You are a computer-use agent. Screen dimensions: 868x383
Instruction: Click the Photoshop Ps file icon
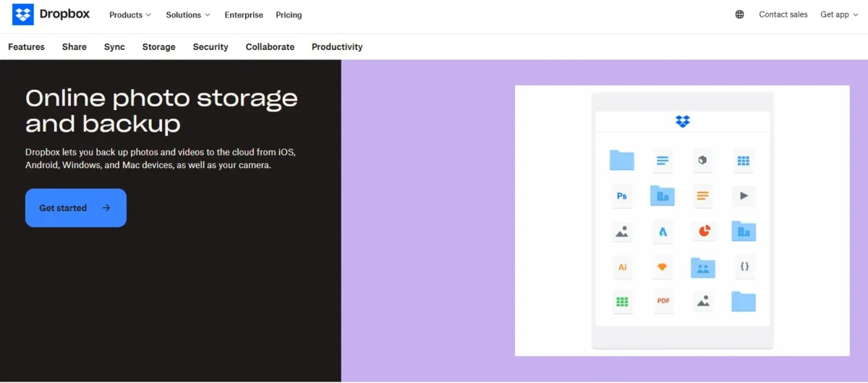(622, 195)
